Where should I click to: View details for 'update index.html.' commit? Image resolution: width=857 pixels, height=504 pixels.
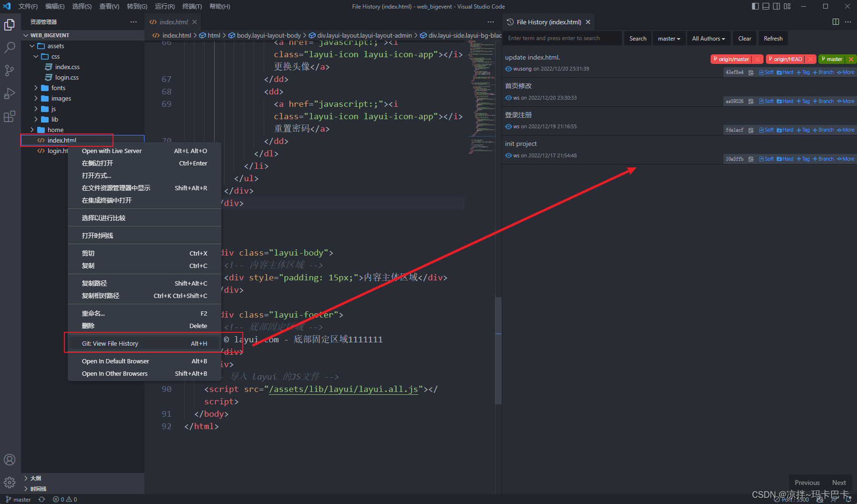(508, 69)
